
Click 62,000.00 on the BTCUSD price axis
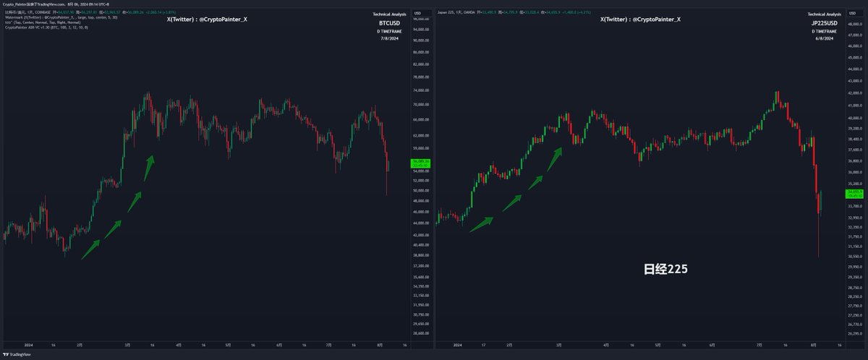coord(421,135)
